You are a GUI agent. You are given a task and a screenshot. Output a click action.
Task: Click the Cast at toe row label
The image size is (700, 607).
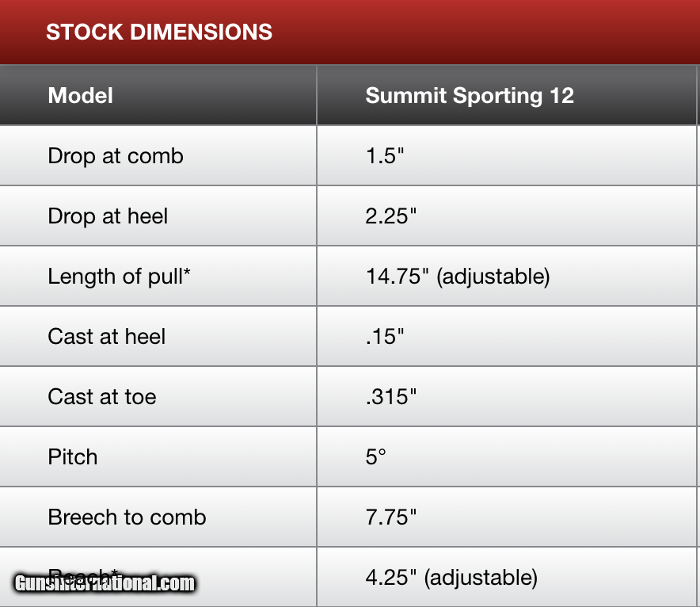click(x=102, y=397)
